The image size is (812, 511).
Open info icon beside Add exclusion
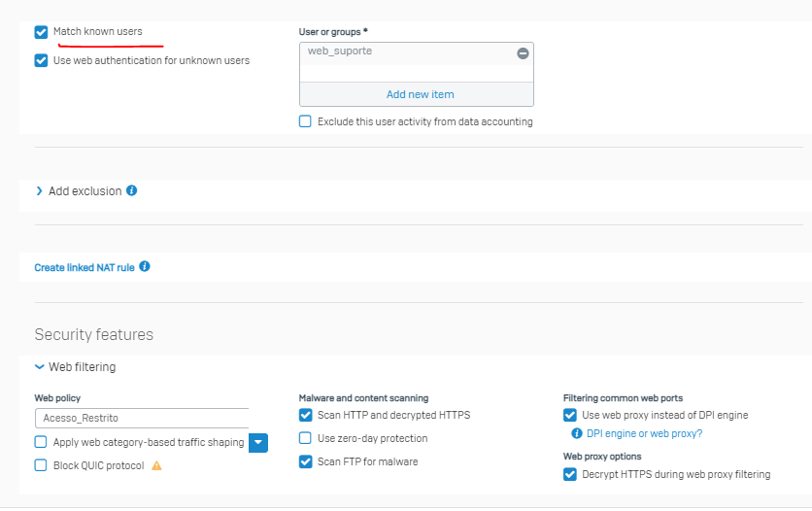tap(132, 190)
